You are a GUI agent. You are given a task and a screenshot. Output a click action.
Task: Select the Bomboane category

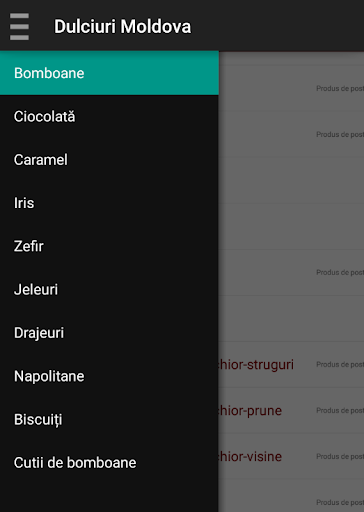pyautogui.click(x=109, y=73)
